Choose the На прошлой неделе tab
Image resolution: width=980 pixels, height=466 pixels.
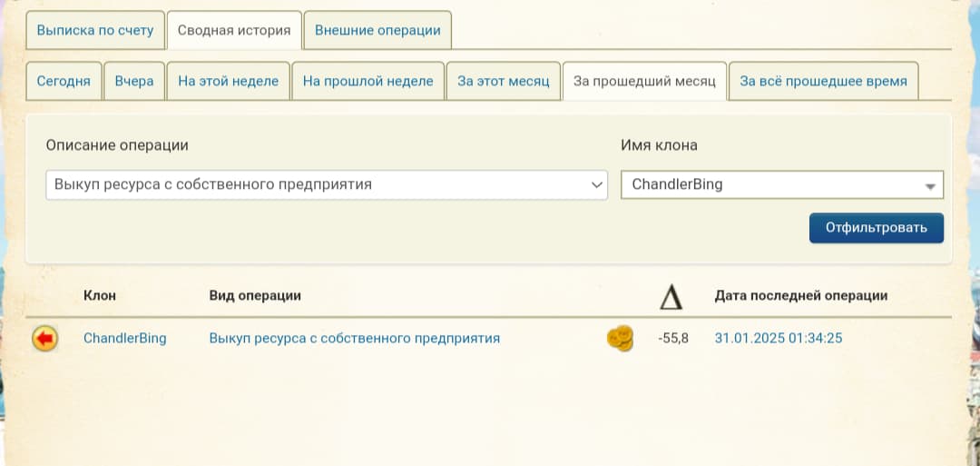coord(367,81)
